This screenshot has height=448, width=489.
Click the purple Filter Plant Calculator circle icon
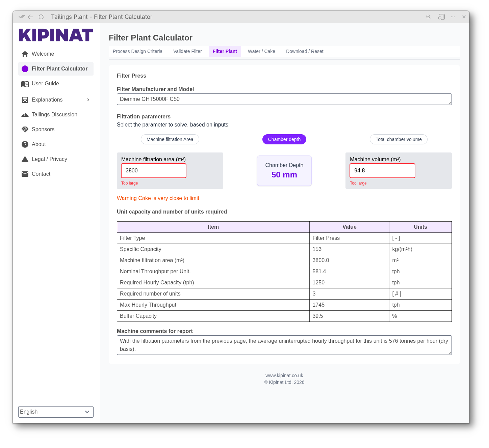[x=25, y=69]
